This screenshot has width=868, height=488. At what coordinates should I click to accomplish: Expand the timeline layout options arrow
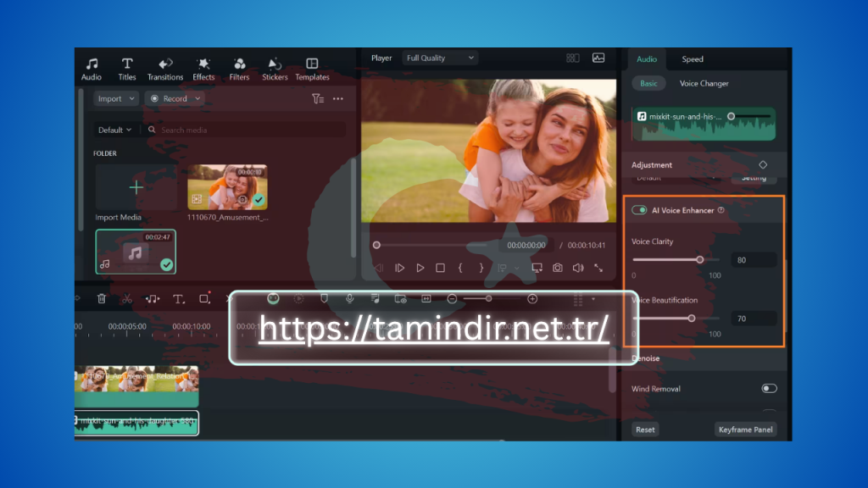(593, 299)
